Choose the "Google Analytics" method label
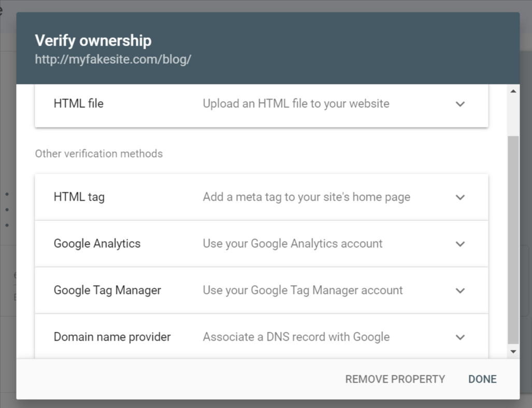 point(97,244)
